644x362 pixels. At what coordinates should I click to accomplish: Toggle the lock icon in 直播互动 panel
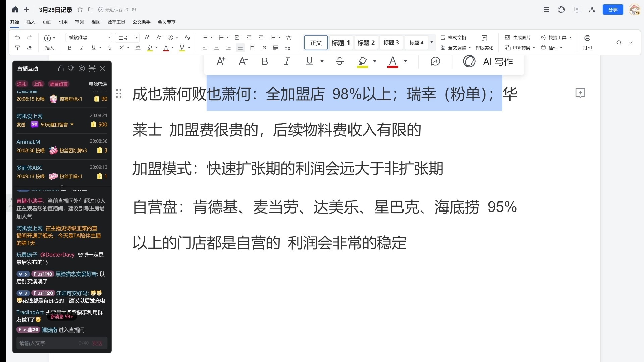coord(61,69)
